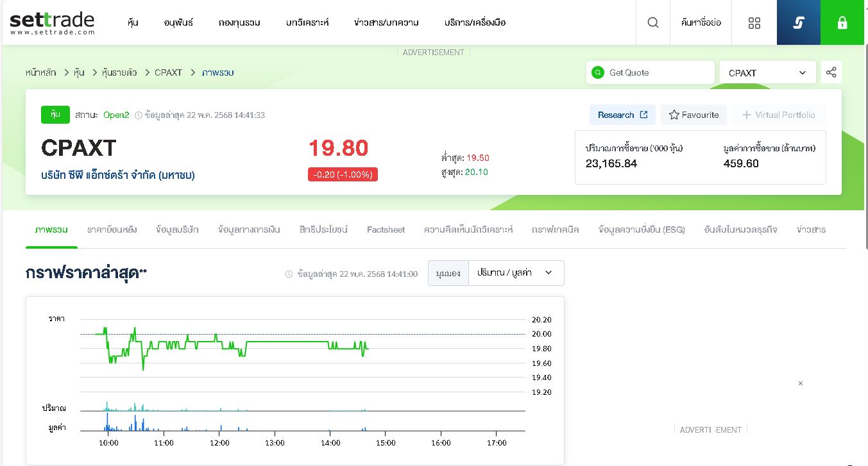Open the apps grid icon
This screenshot has height=466, width=868.
(754, 22)
